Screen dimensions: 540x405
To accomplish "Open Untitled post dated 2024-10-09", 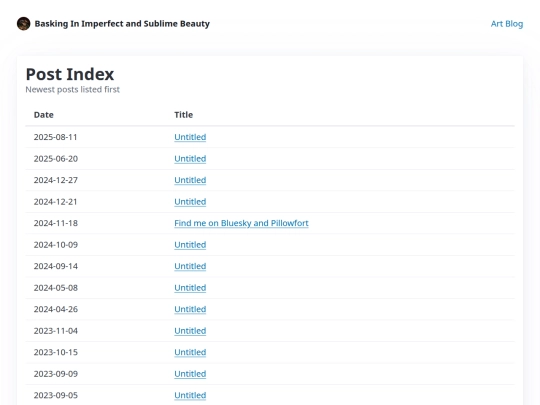I will click(x=190, y=245).
